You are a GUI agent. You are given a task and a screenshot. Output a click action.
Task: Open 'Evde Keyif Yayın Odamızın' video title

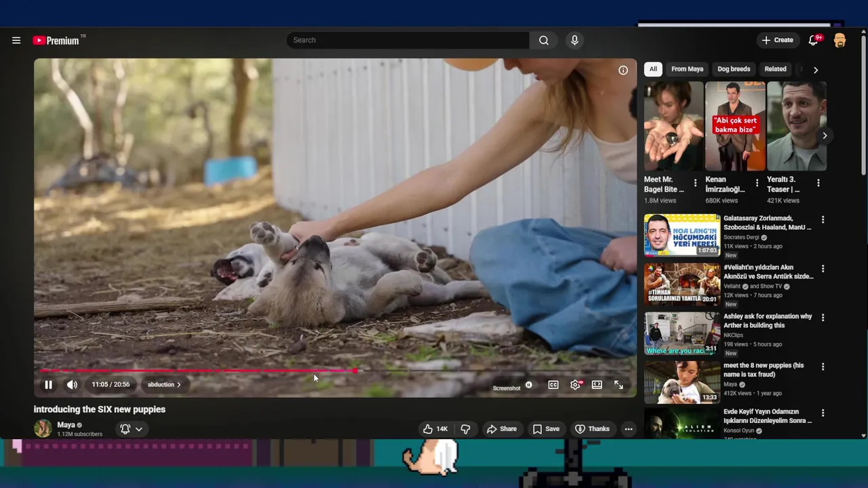[x=768, y=416]
